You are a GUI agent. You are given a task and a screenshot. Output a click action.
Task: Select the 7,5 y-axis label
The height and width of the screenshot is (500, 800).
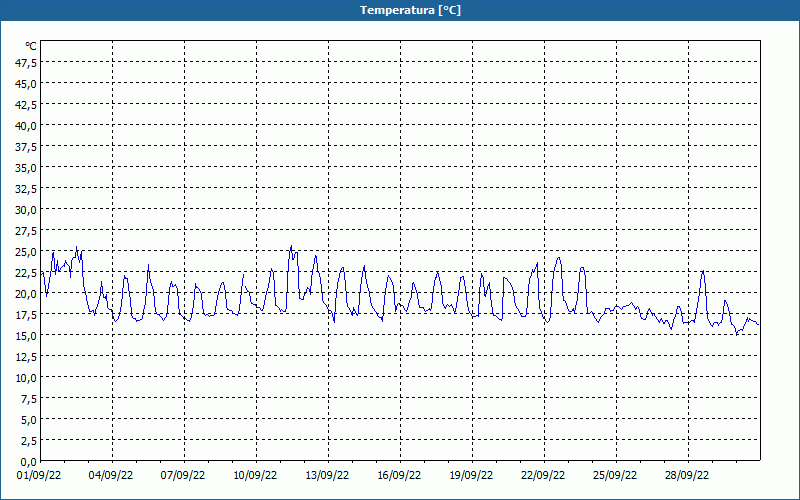[29, 399]
